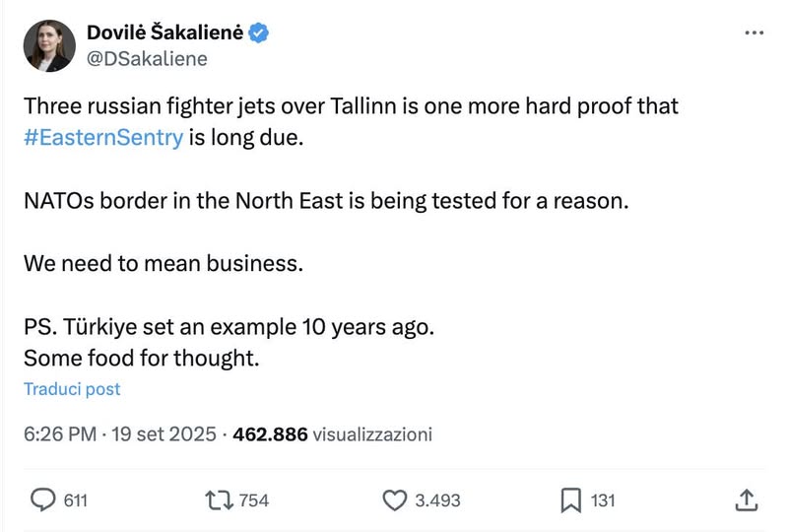Image resolution: width=788 pixels, height=532 pixels.
Task: Click the 754 reposts count
Action: (254, 500)
